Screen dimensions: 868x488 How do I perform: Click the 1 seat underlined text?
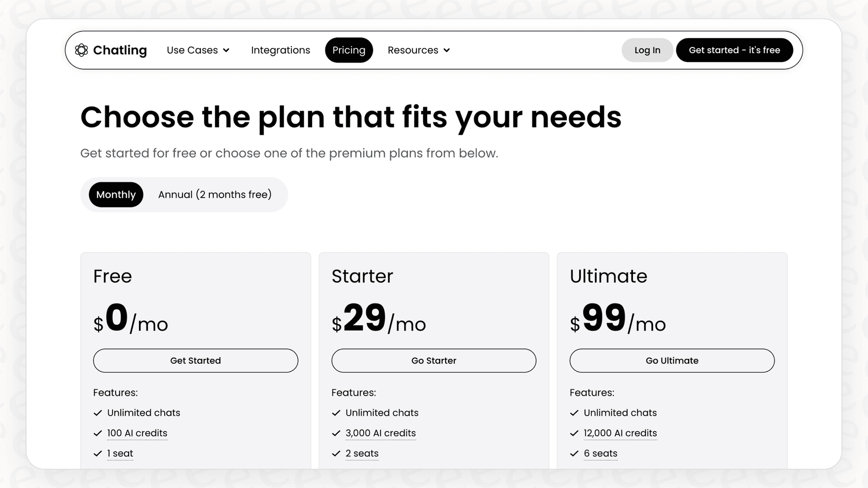pyautogui.click(x=120, y=453)
